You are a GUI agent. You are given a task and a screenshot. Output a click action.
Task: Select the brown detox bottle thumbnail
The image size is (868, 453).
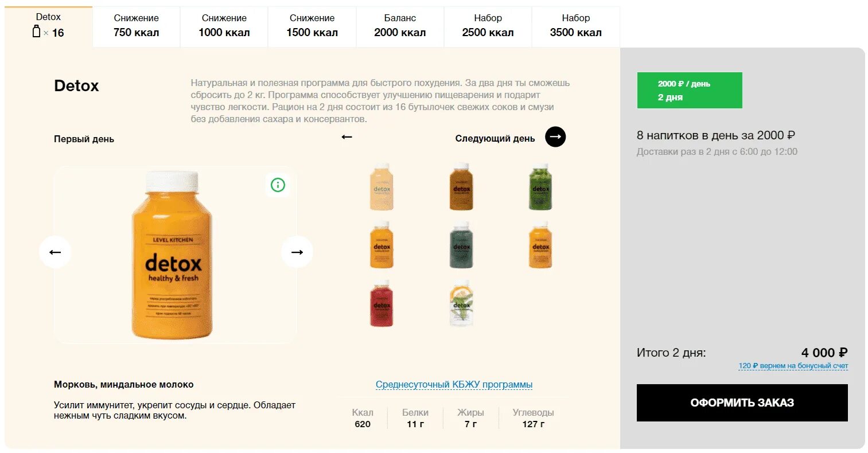coord(461,188)
